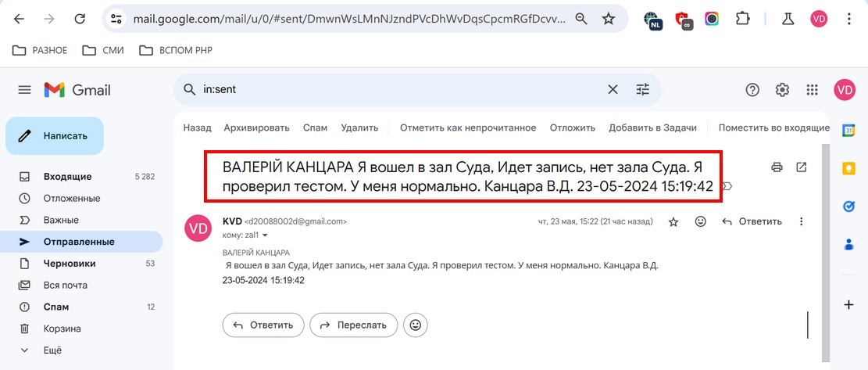Click the bottom Ответить button
The width and height of the screenshot is (868, 370).
[x=263, y=325]
